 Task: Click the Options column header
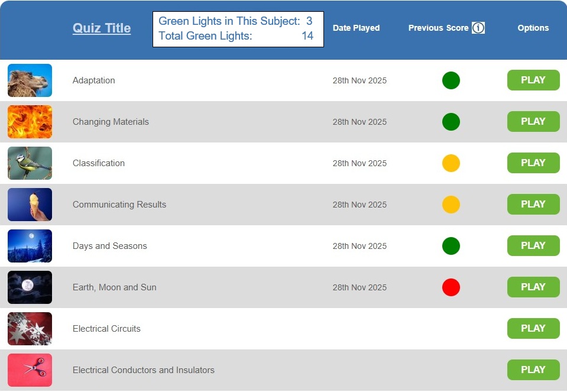533,27
